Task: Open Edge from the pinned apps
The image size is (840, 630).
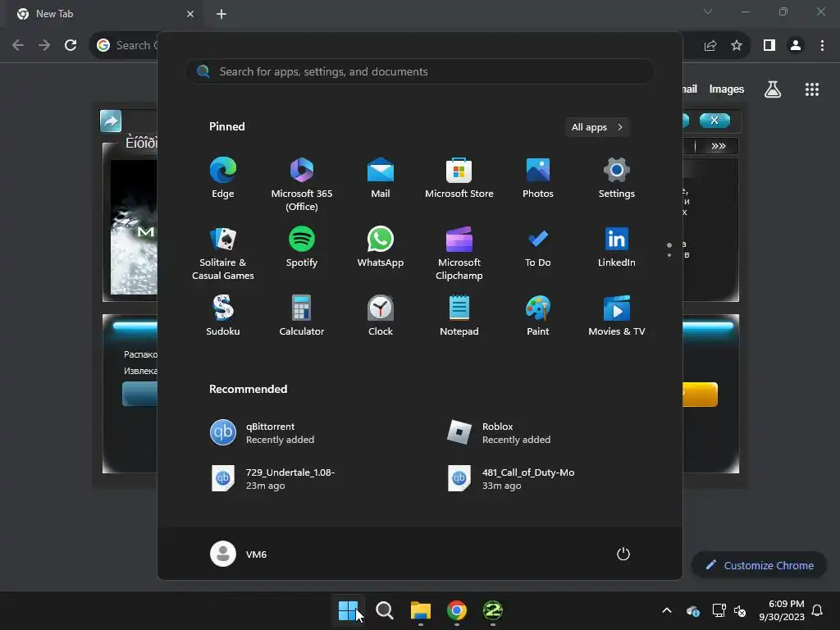Action: (x=223, y=178)
